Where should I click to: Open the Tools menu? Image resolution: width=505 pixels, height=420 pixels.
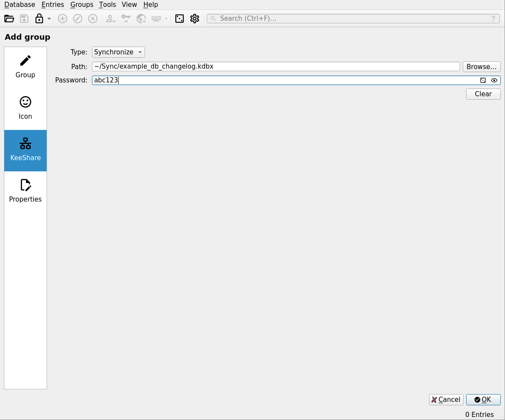(x=107, y=4)
